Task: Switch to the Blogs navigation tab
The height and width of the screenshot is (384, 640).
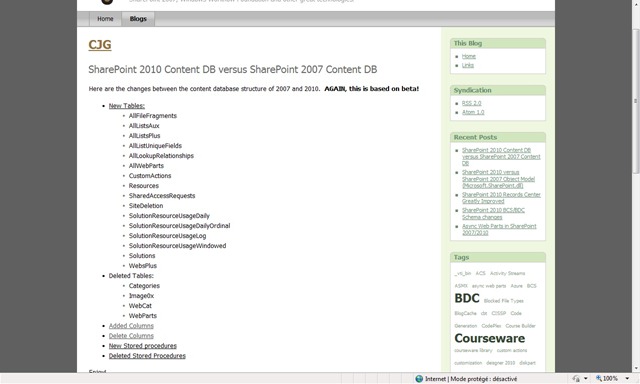Action: [x=138, y=19]
